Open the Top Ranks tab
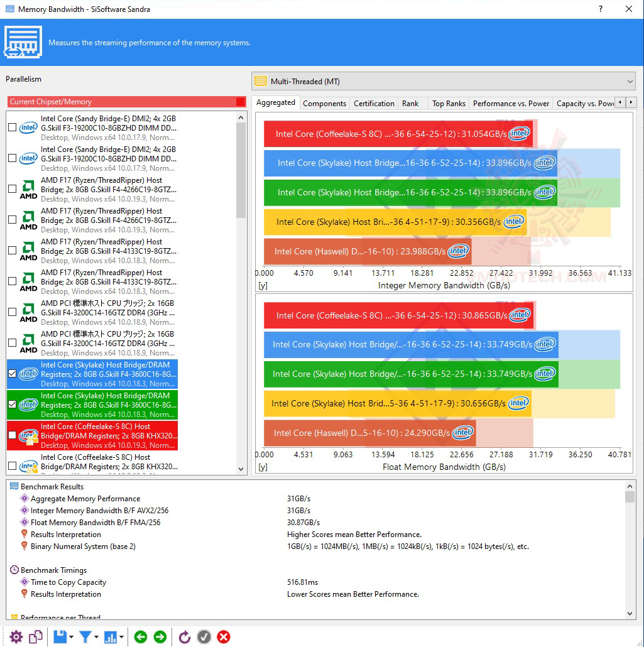Screen dimensions: 644x647 point(449,104)
